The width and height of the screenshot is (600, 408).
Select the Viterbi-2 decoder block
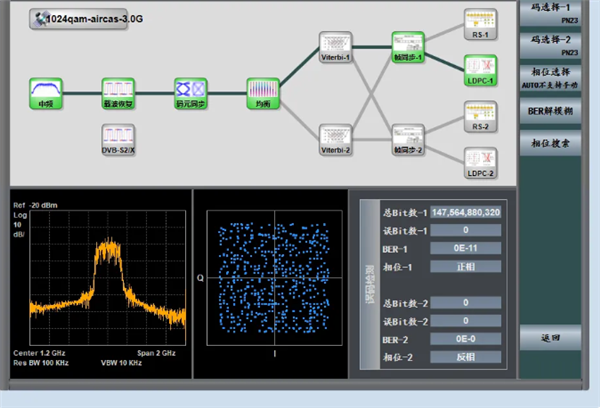(335, 137)
